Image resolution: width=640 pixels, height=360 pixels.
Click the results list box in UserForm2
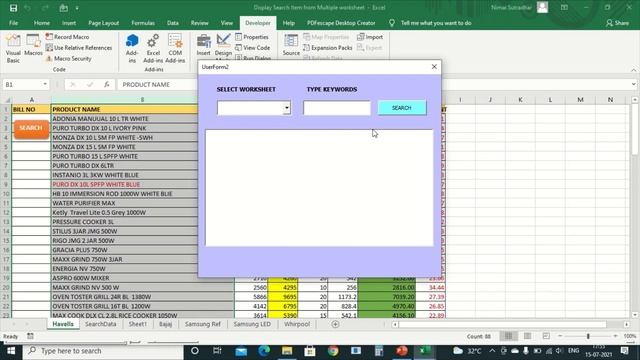tap(319, 188)
